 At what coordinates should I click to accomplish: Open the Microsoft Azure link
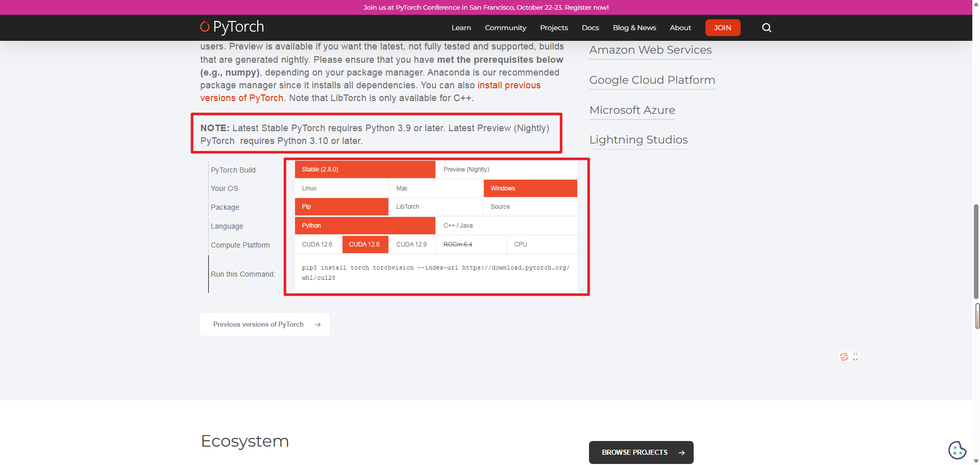pos(632,110)
